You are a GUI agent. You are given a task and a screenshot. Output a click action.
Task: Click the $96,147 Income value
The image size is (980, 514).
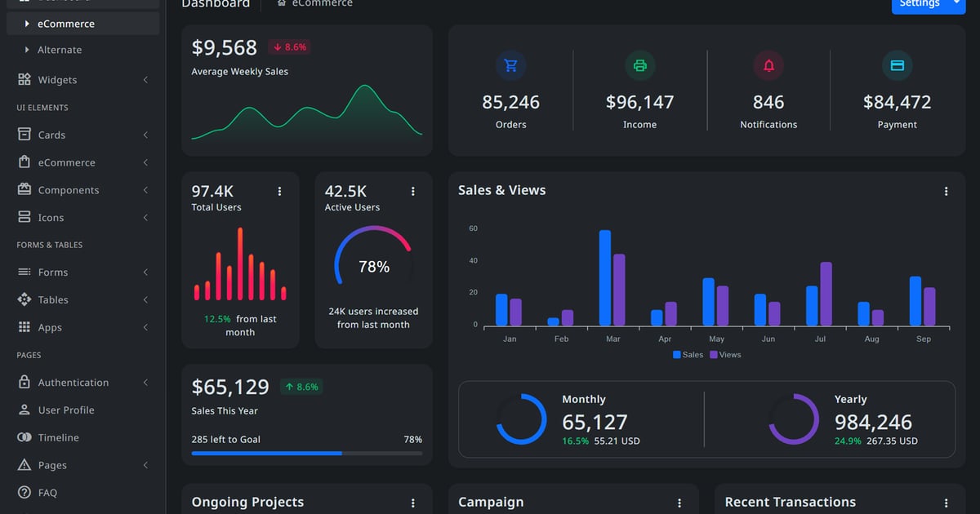pyautogui.click(x=640, y=102)
